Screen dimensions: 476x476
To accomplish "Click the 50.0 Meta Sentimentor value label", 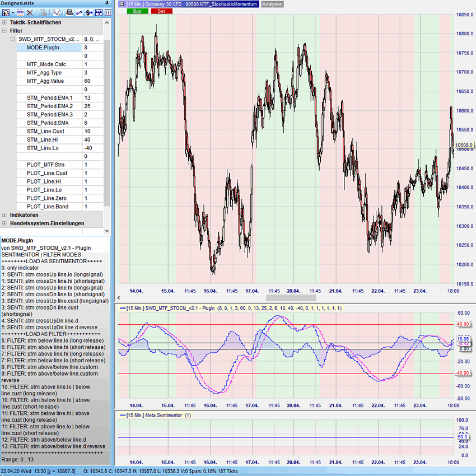I will pos(463,437).
